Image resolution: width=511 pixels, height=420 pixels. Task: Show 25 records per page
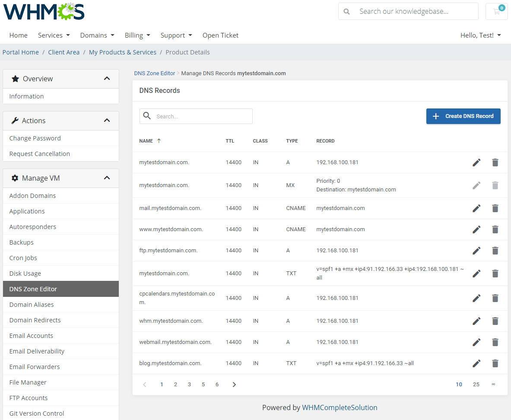[x=476, y=384]
